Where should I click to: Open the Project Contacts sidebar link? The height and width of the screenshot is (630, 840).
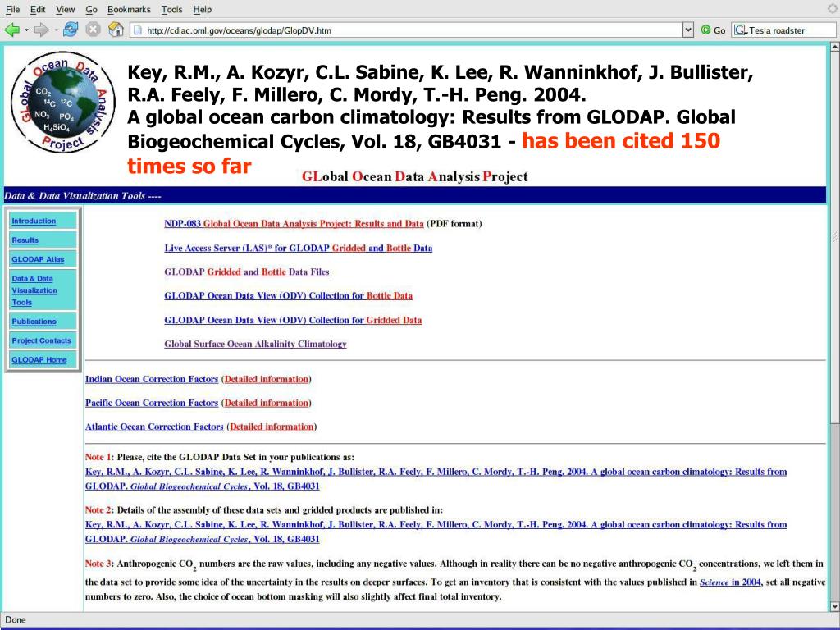point(41,340)
